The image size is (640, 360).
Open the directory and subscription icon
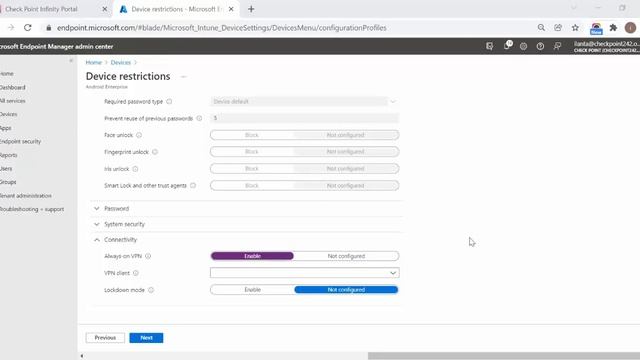pyautogui.click(x=489, y=47)
